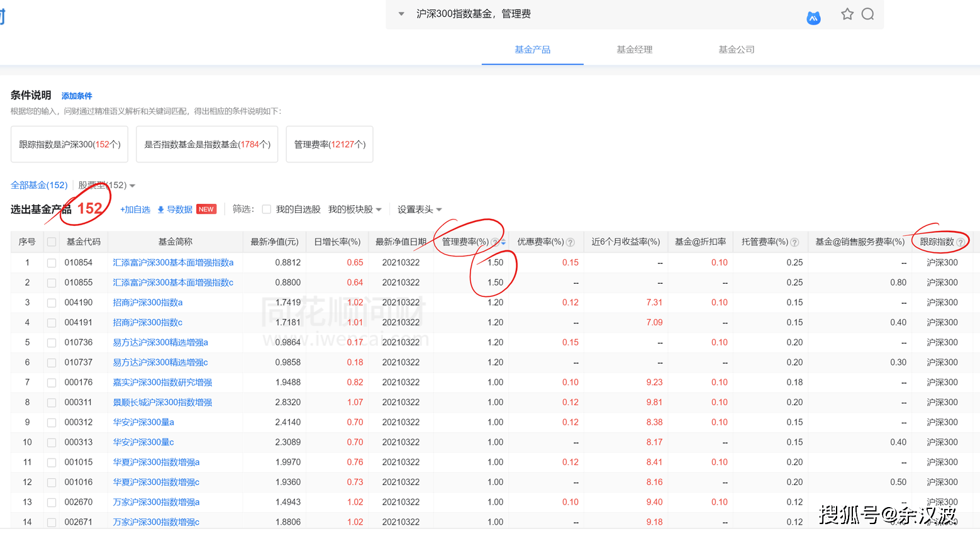The width and height of the screenshot is (980, 536).
Task: Check the box for fund 010855
Action: (x=52, y=283)
